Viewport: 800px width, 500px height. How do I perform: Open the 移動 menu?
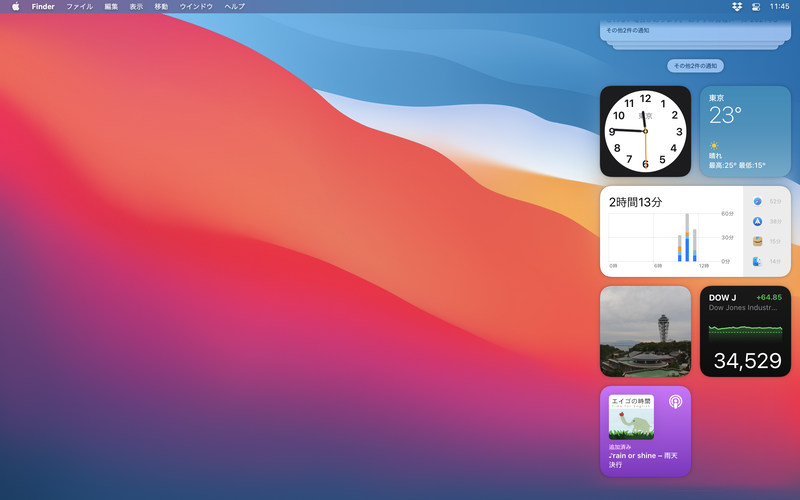161,7
